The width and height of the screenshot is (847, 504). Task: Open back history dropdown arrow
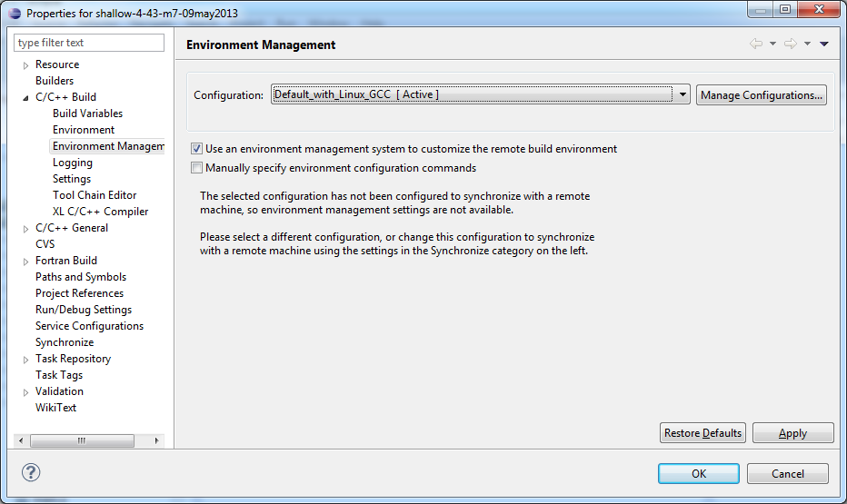pyautogui.click(x=772, y=44)
